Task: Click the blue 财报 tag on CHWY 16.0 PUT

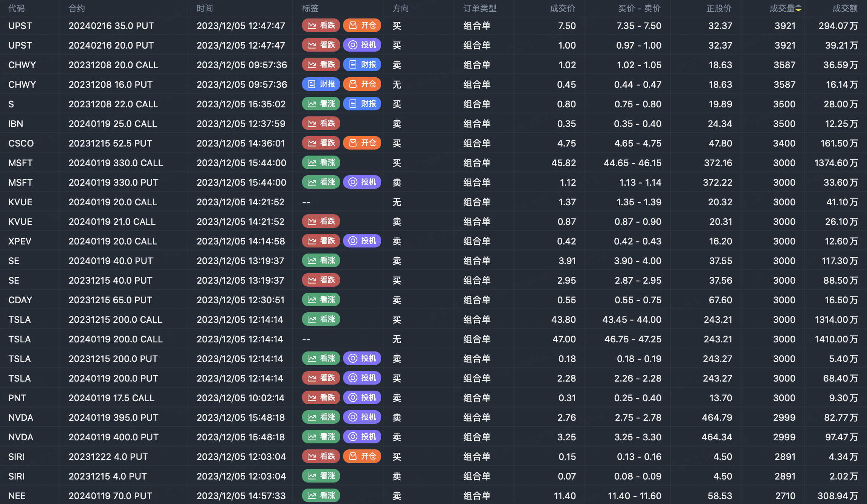Action: (321, 84)
